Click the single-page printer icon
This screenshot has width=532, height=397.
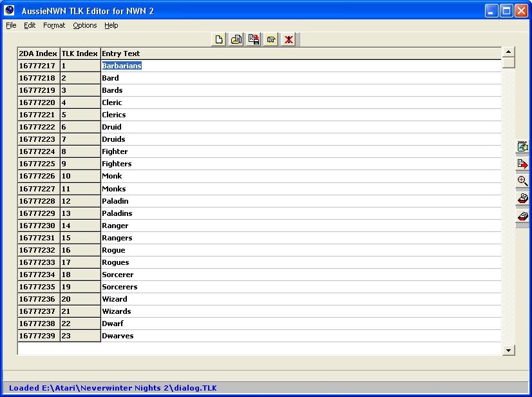pos(522,199)
